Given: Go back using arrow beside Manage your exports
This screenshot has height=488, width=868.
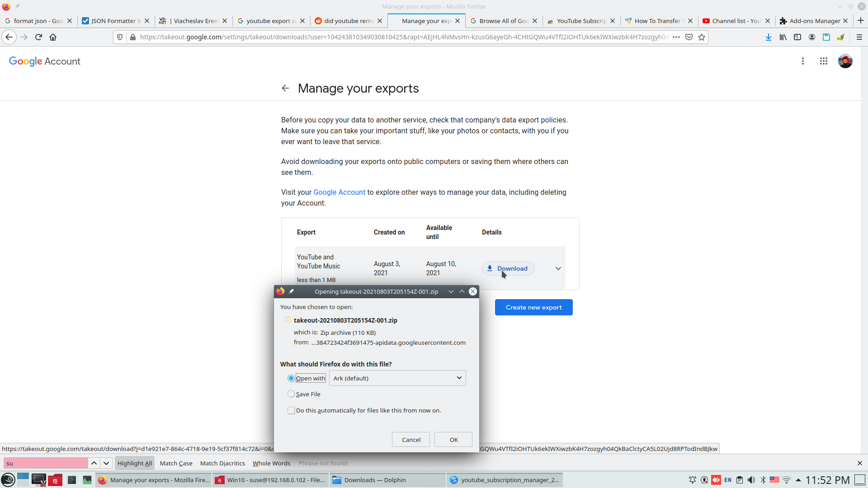Looking at the screenshot, I should click(x=285, y=88).
